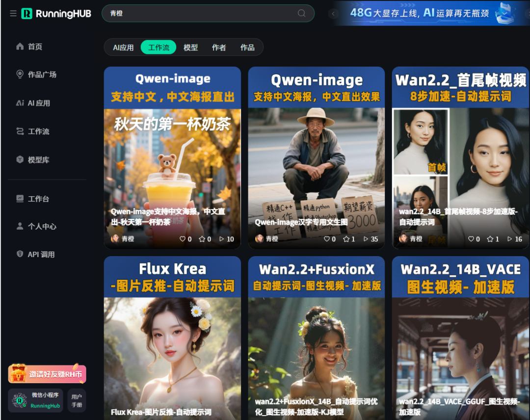Click the QR code icon beside 微信小程序
This screenshot has height=420, width=530.
pyautogui.click(x=19, y=400)
